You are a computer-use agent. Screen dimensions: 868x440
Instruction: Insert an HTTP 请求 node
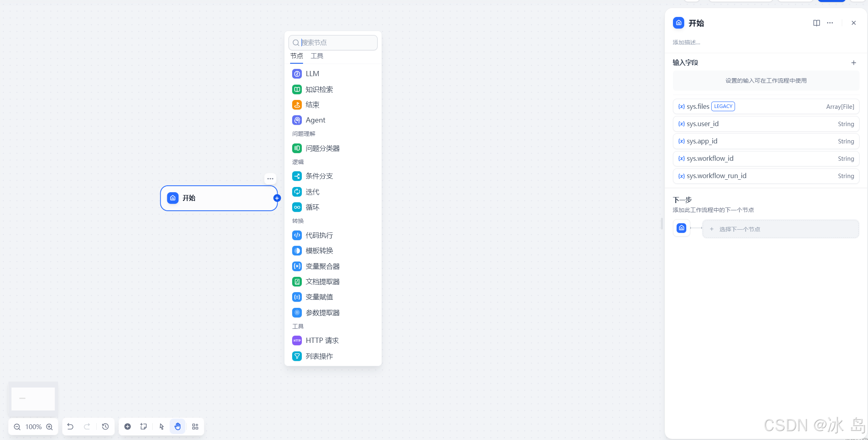point(322,340)
